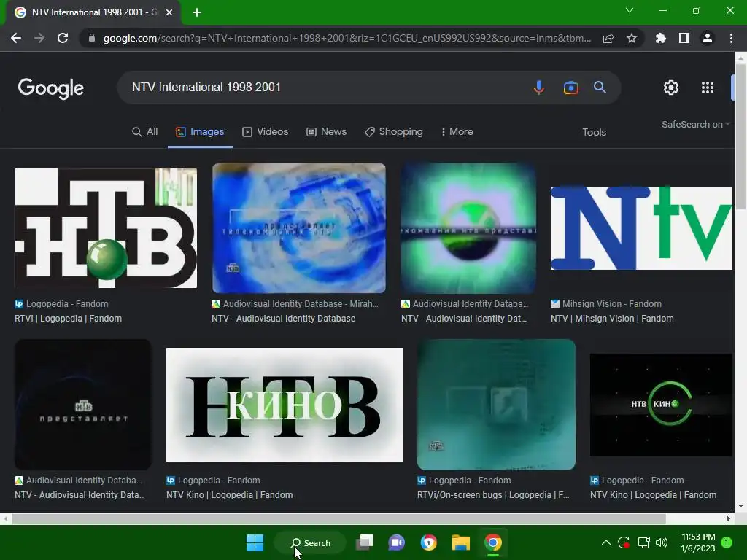Submit search with the magnifier button
Viewport: 747px width, 560px height.
(x=600, y=87)
